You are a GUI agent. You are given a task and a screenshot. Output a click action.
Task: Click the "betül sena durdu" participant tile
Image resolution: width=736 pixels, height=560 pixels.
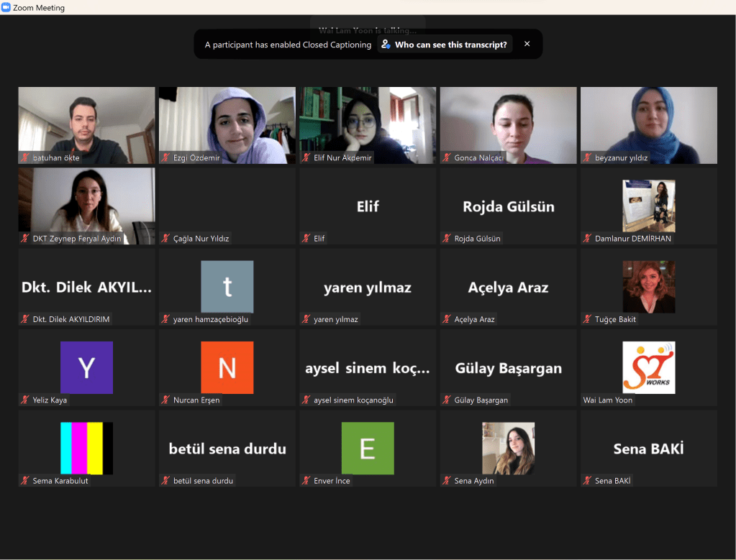click(x=227, y=449)
